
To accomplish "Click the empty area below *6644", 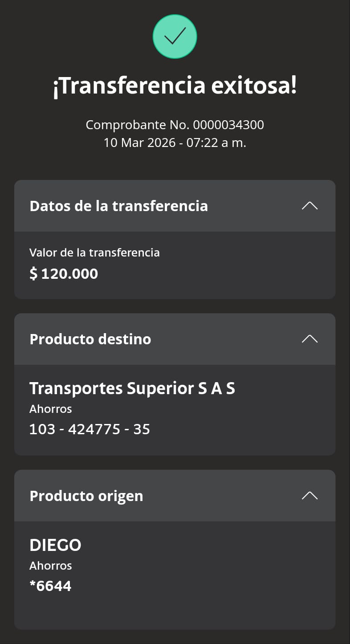I will [175, 612].
